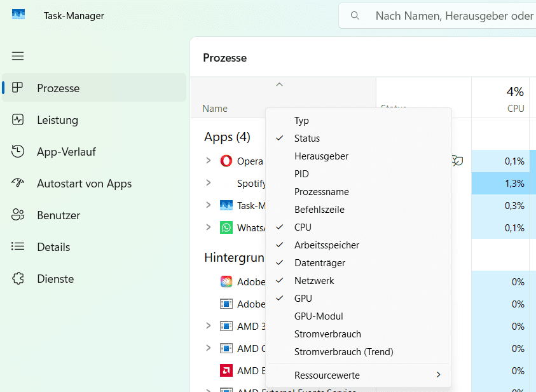Viewport: 536px width, 392px height.
Task: Sort by the 4% CPU column header
Action: 500,98
